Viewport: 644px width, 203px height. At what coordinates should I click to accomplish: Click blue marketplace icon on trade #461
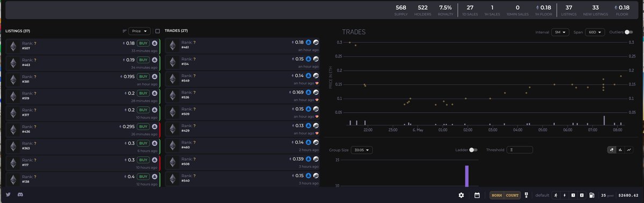309,42
